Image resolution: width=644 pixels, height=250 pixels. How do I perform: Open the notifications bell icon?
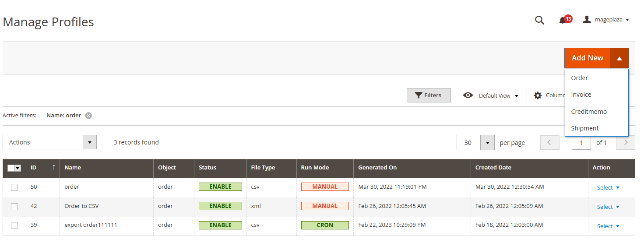pyautogui.click(x=563, y=20)
